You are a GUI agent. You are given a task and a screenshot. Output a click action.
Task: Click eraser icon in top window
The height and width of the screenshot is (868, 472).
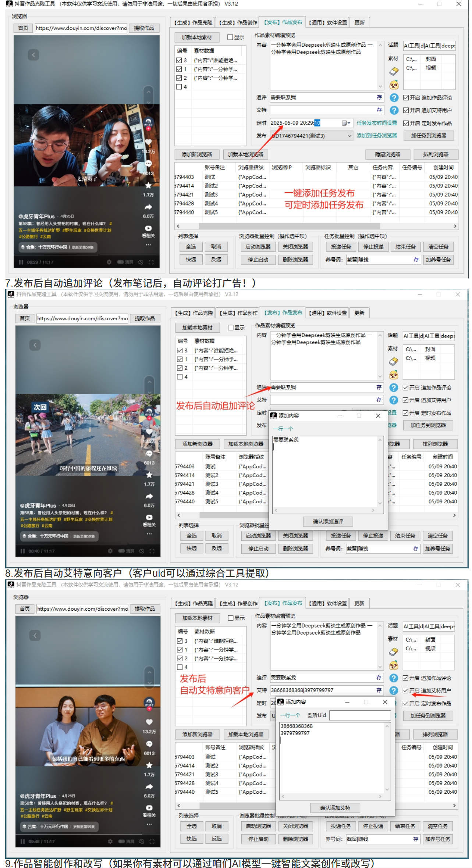point(394,71)
